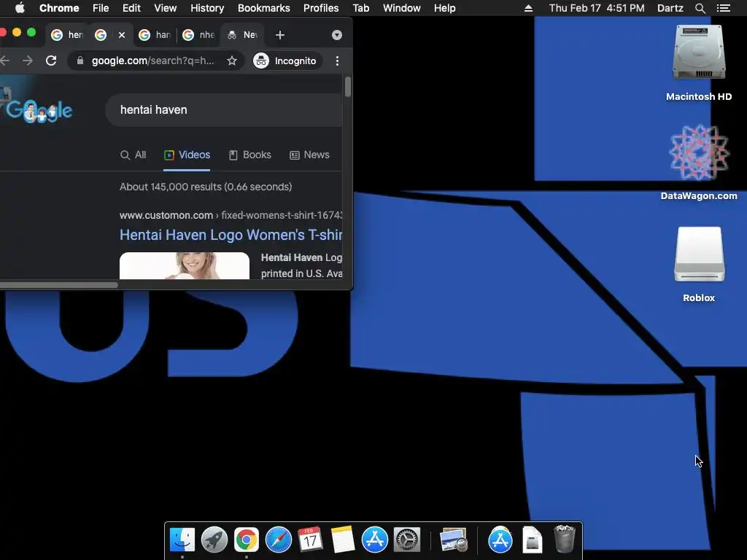Image resolution: width=747 pixels, height=560 pixels.
Task: Close the active Chrome tab
Action: [122, 35]
